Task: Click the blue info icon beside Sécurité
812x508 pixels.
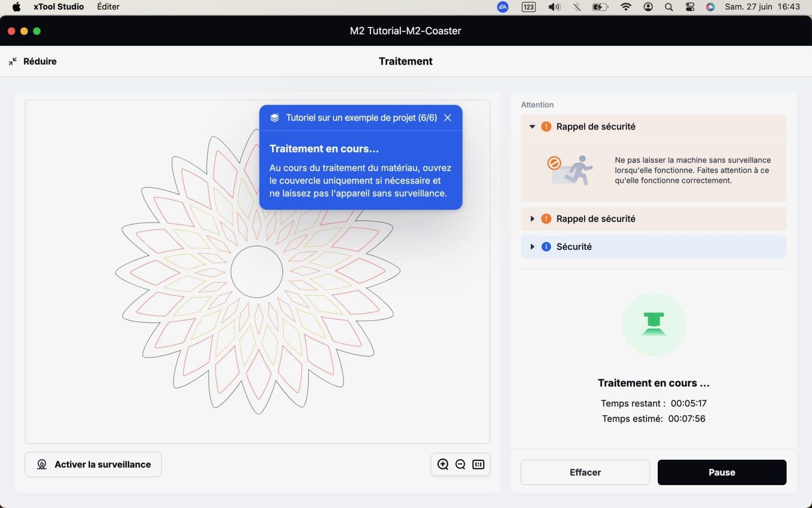Action: (546, 247)
